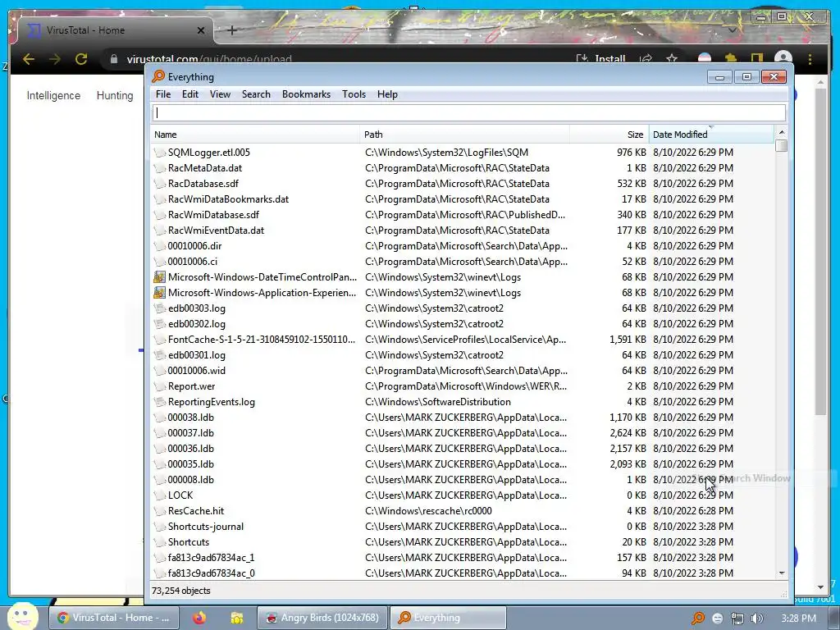
Task: Open Intelligence link on VirusTotal page
Action: (53, 95)
